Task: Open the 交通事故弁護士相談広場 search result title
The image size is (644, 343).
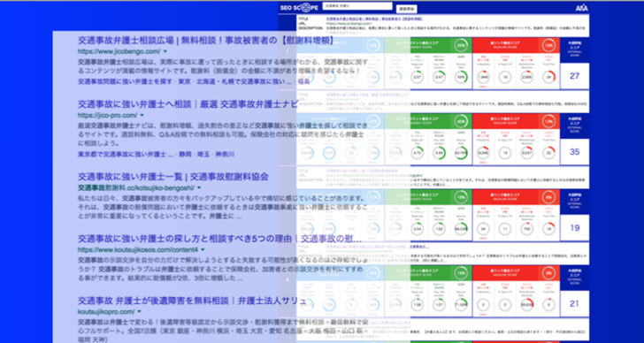Action: pos(206,41)
